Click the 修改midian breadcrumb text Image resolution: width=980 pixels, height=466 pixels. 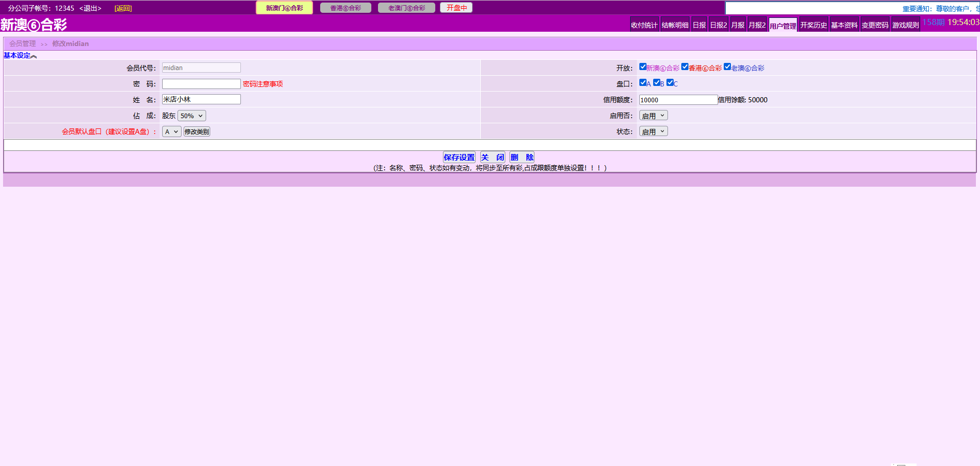coord(71,44)
